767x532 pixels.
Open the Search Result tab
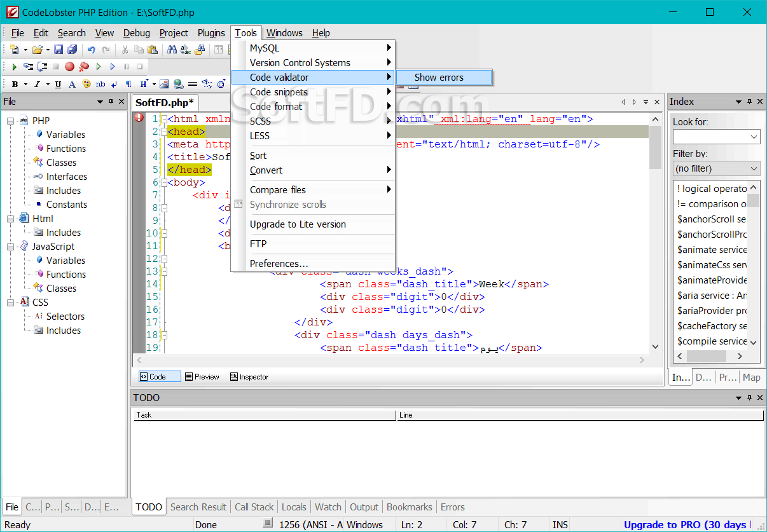tap(198, 507)
